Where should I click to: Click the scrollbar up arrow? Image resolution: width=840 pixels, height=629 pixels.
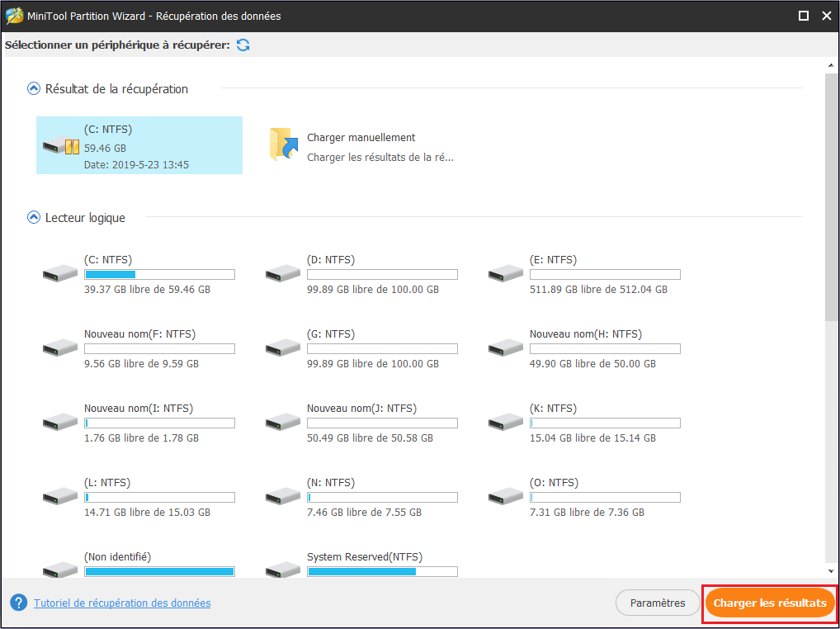(x=830, y=65)
